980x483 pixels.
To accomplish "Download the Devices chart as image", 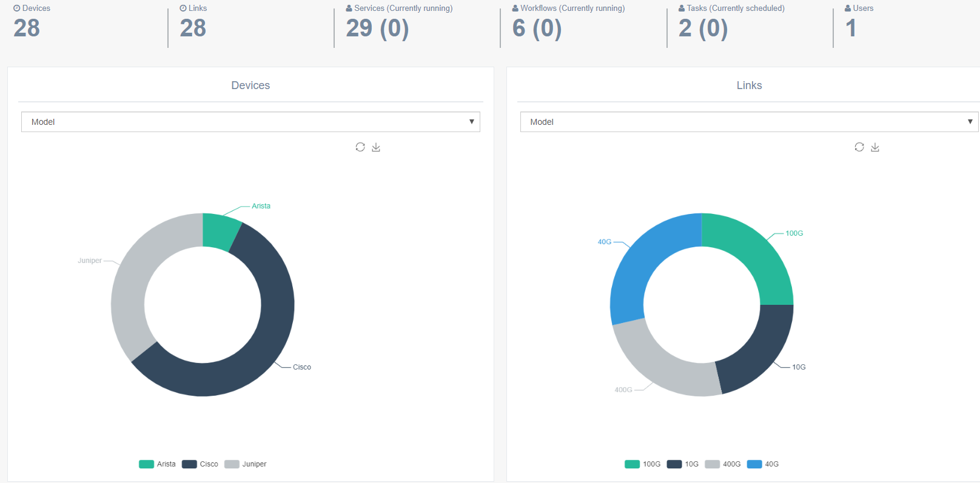I will (x=376, y=147).
